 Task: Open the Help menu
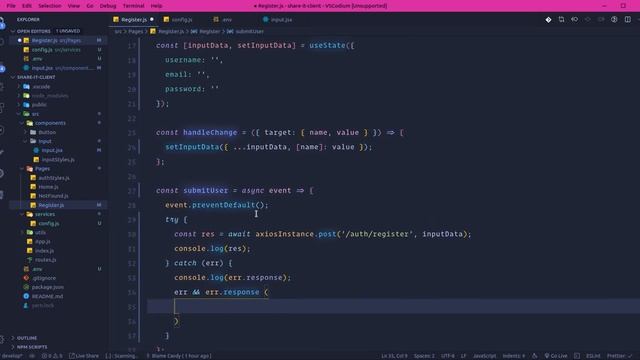pos(156,6)
